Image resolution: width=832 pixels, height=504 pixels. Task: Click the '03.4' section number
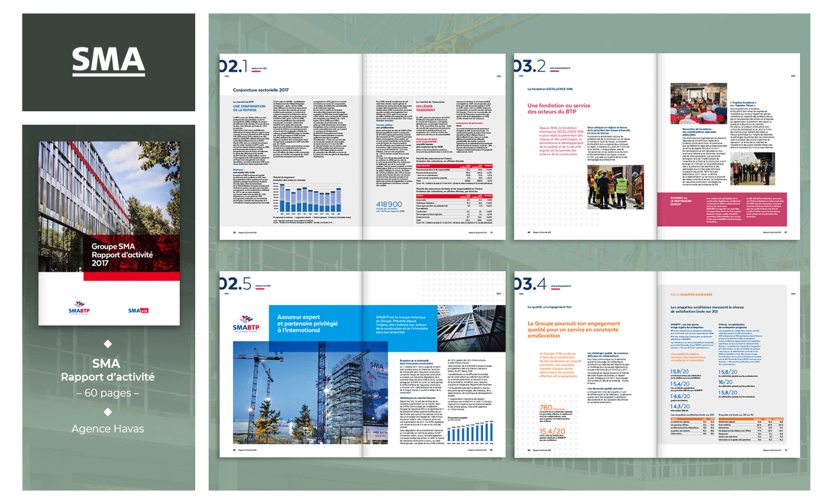point(531,285)
